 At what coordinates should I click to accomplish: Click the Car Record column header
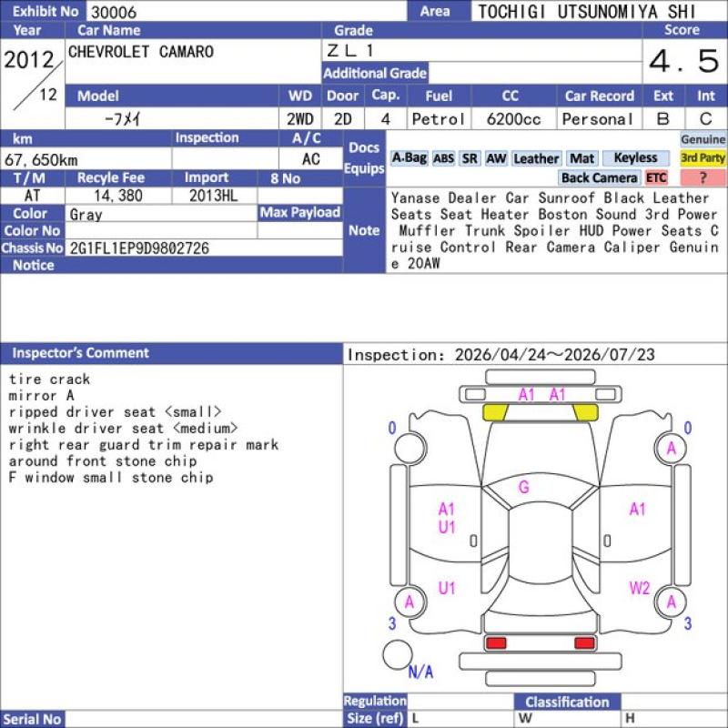(x=600, y=96)
